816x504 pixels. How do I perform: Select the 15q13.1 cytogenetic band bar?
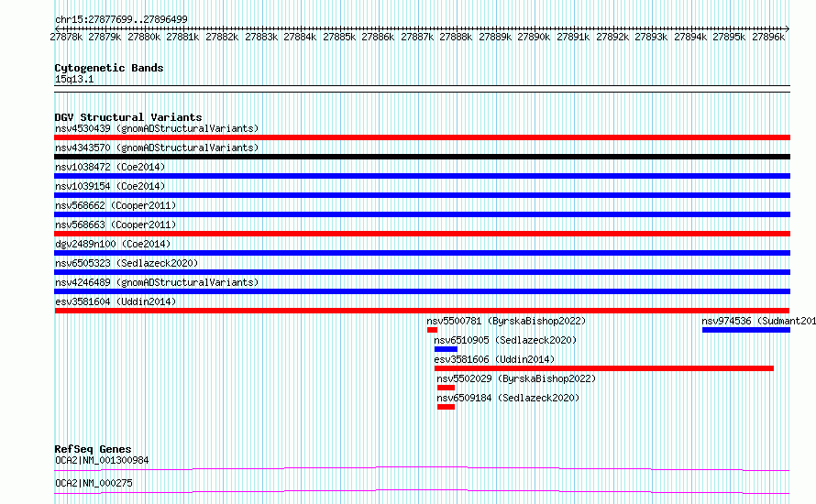[x=422, y=89]
